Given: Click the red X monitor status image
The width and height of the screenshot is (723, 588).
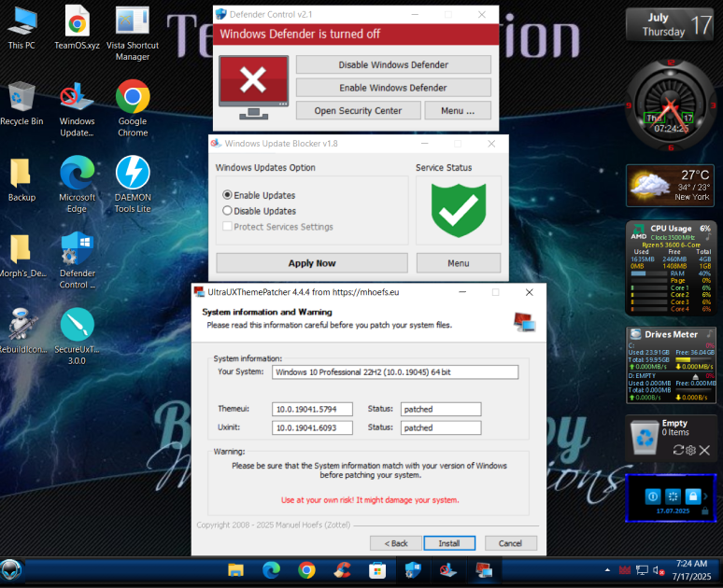Looking at the screenshot, I should (x=253, y=87).
